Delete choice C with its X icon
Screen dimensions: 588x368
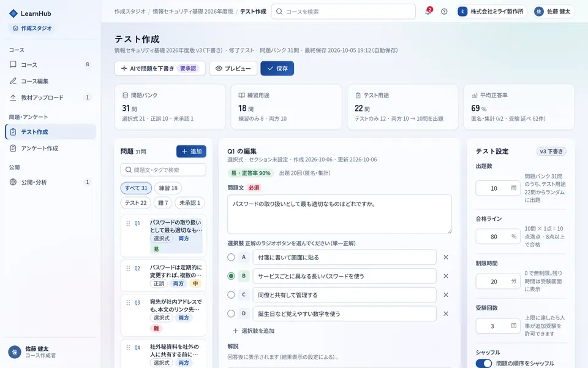(446, 295)
